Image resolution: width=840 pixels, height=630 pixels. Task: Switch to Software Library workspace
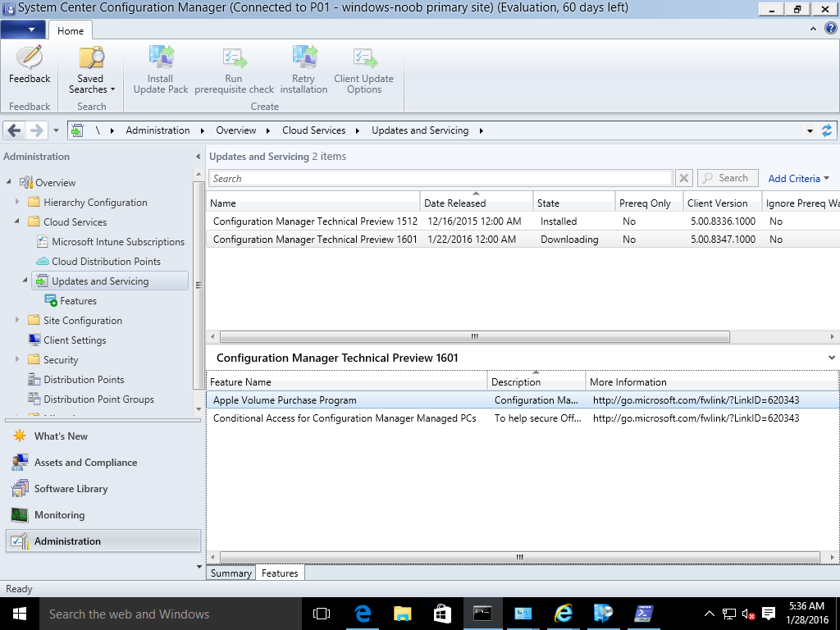(x=71, y=489)
